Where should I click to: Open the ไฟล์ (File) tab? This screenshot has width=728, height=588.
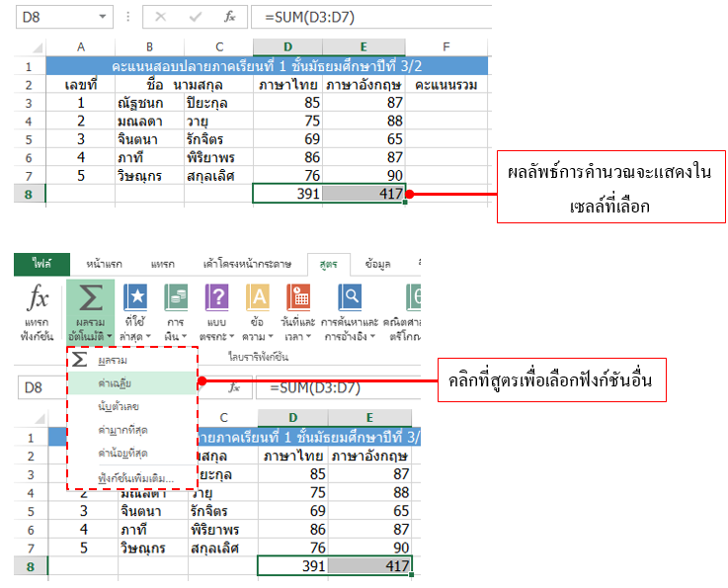[40, 264]
